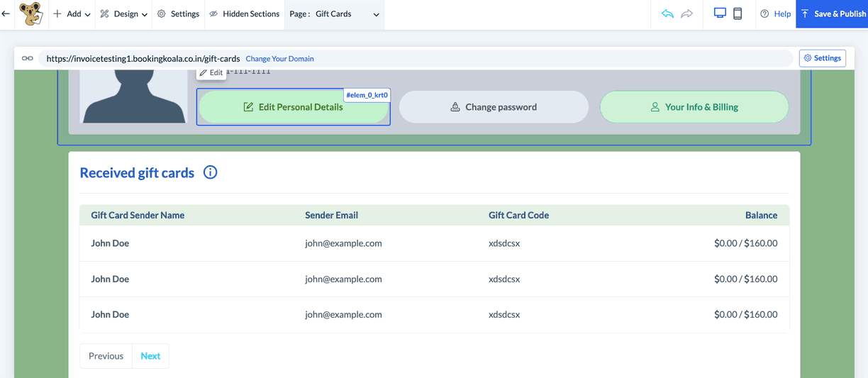Click Previous pagination button
868x378 pixels.
click(x=106, y=356)
